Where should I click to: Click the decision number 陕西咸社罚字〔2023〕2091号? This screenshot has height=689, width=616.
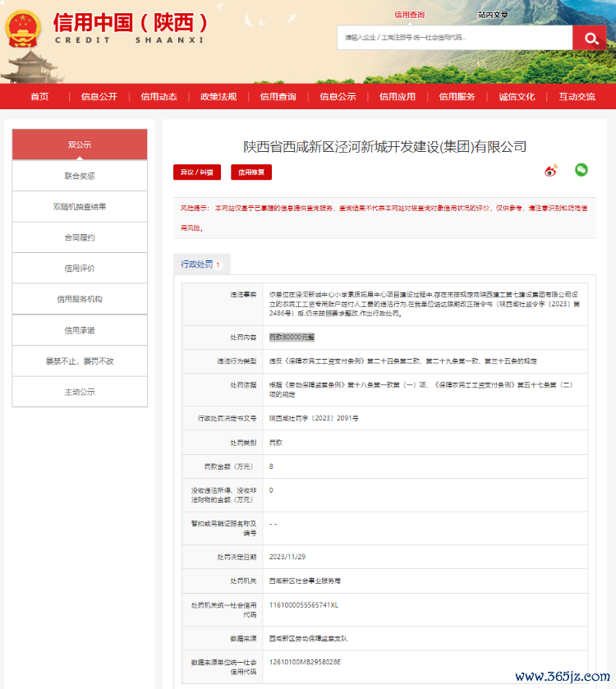(314, 418)
